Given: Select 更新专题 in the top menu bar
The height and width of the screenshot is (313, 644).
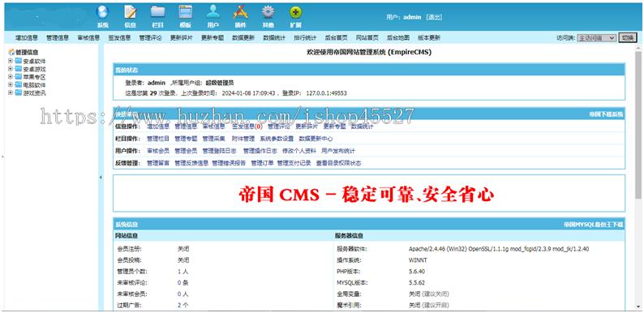Looking at the screenshot, I should pyautogui.click(x=213, y=38).
